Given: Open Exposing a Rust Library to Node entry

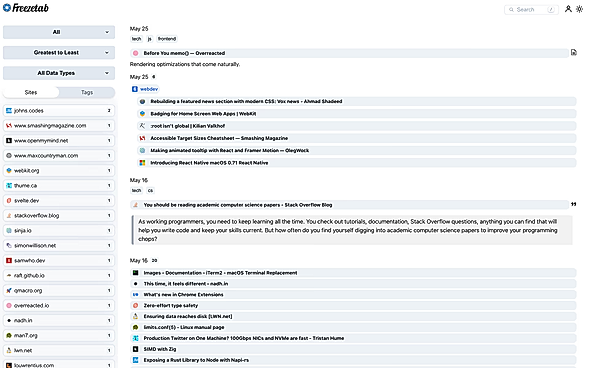Looking at the screenshot, I should (x=353, y=360).
